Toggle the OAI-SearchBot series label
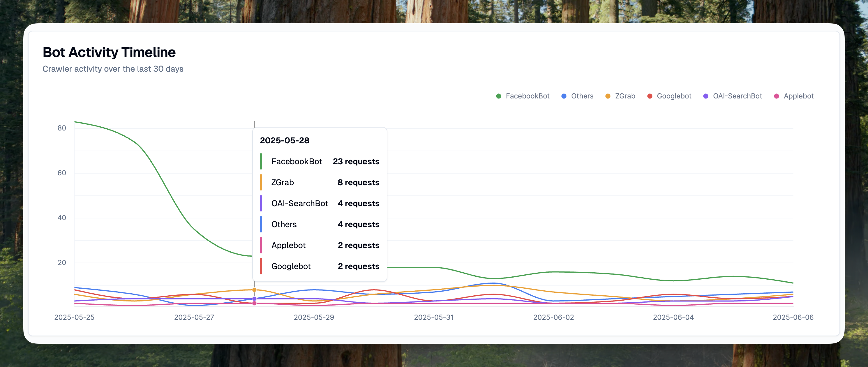Image resolution: width=868 pixels, height=367 pixels. [737, 96]
